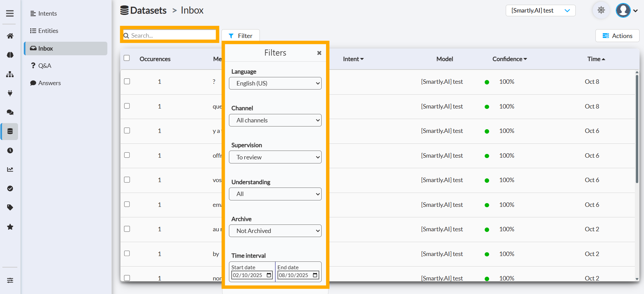Click the Model column header
This screenshot has height=294, width=644.
pos(445,59)
